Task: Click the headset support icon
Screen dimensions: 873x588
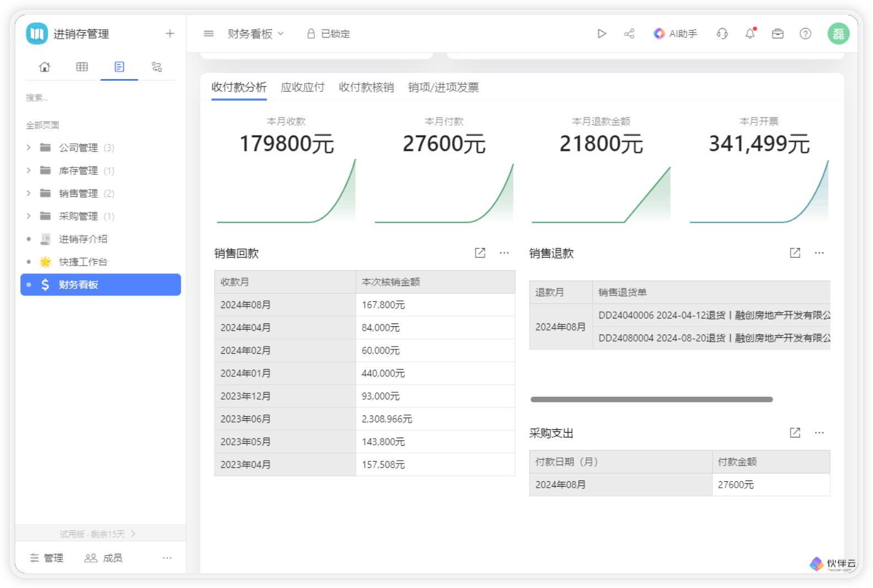Action: click(722, 34)
